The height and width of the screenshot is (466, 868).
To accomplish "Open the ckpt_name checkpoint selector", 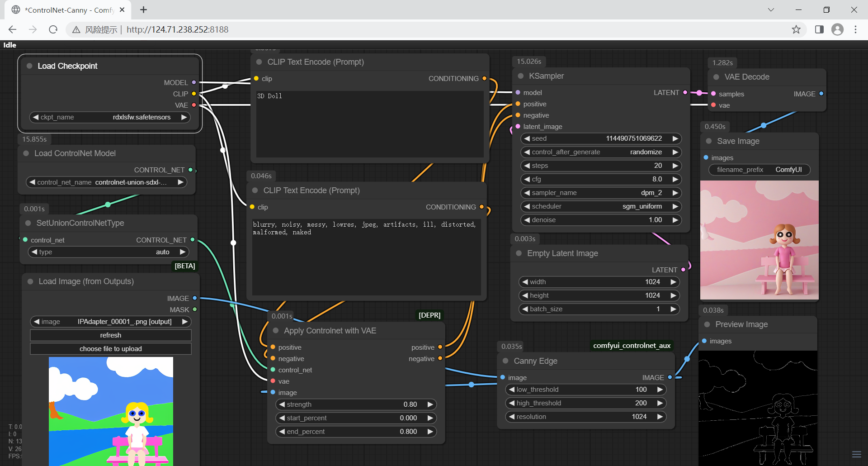I will tap(109, 117).
